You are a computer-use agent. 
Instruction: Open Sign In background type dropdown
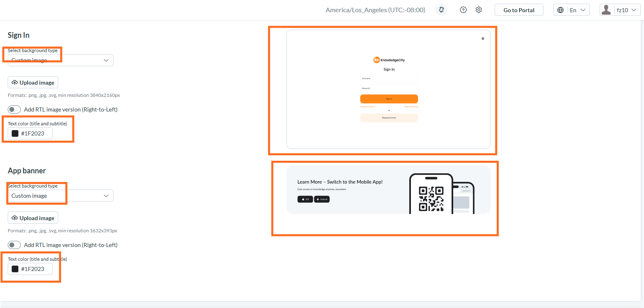(x=61, y=60)
